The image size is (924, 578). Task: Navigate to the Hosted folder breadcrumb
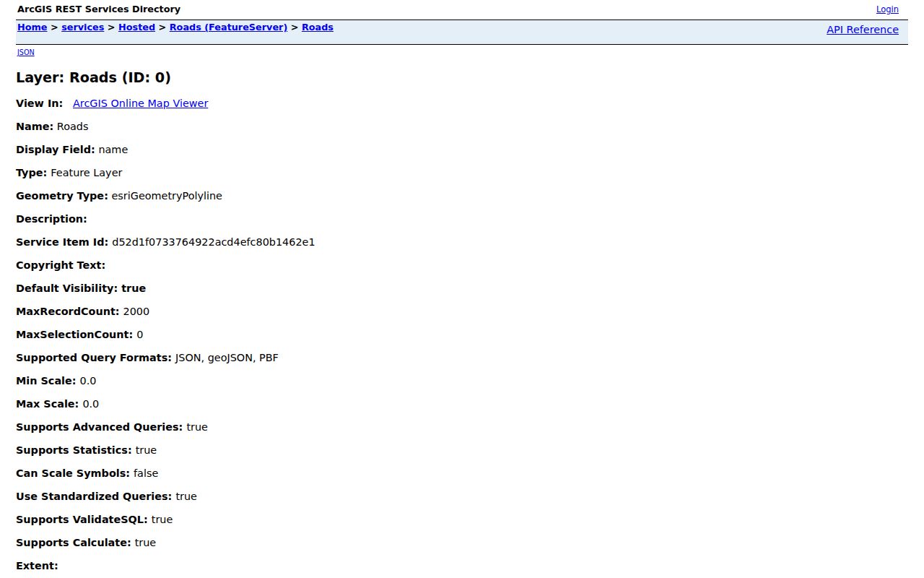pos(136,27)
